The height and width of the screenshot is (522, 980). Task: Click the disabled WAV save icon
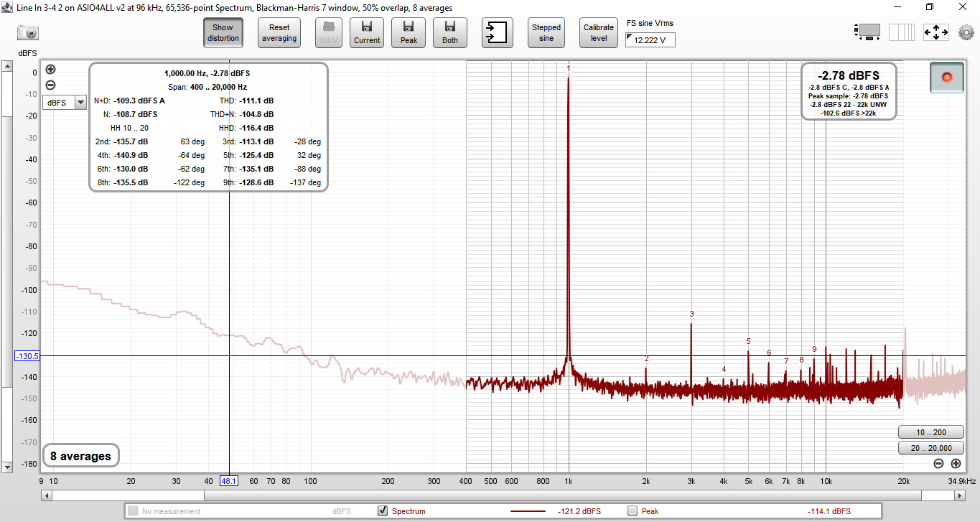pos(329,33)
